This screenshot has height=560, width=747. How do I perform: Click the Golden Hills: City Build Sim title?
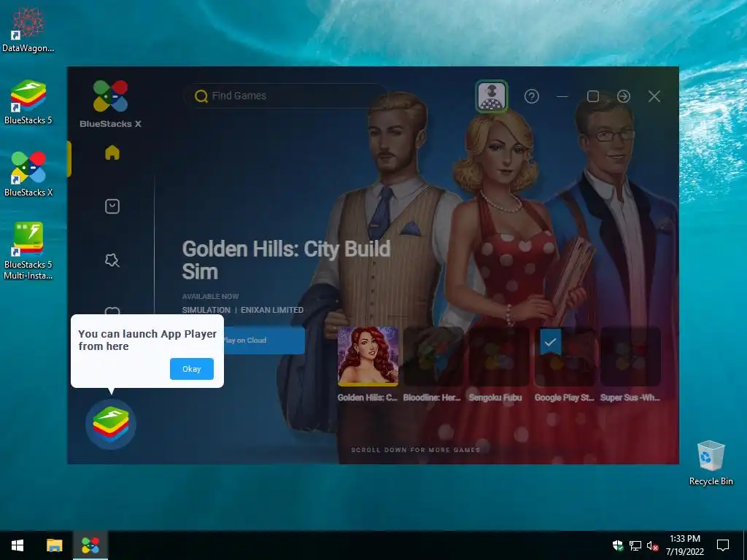286,260
